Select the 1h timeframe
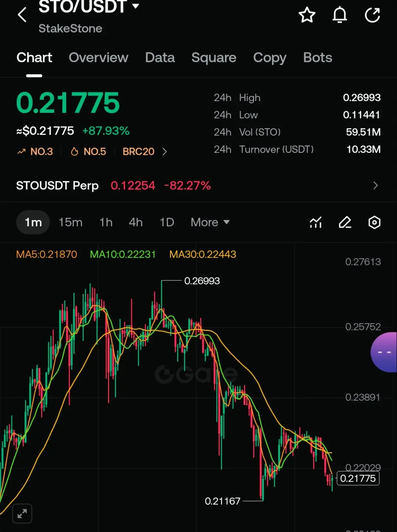 [106, 222]
